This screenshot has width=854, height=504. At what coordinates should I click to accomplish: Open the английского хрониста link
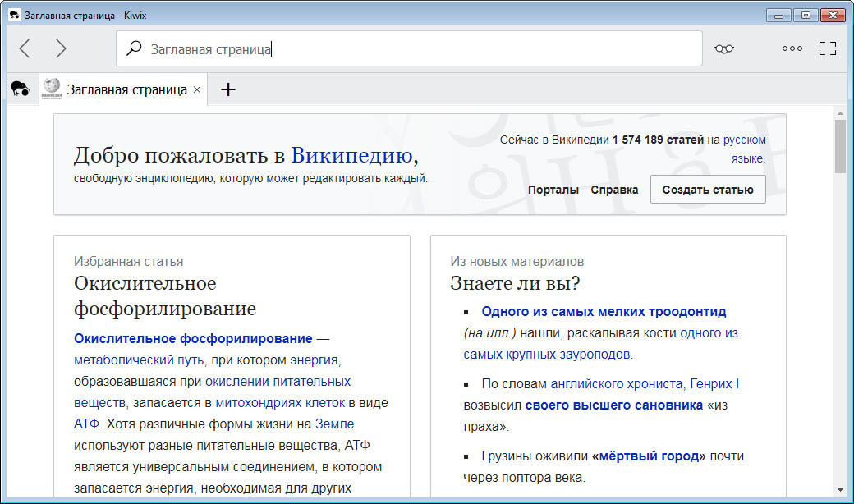pyautogui.click(x=617, y=384)
